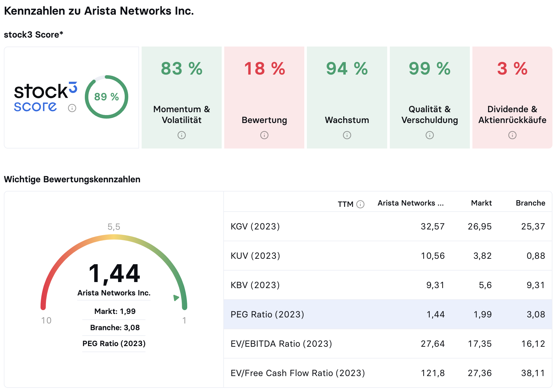
Task: Click the large 1,44 gauge value
Action: pyautogui.click(x=114, y=274)
